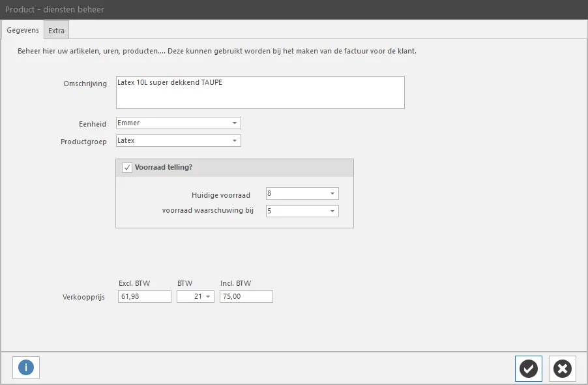Click the Productgroep label
The width and height of the screenshot is (588, 385).
coord(83,142)
